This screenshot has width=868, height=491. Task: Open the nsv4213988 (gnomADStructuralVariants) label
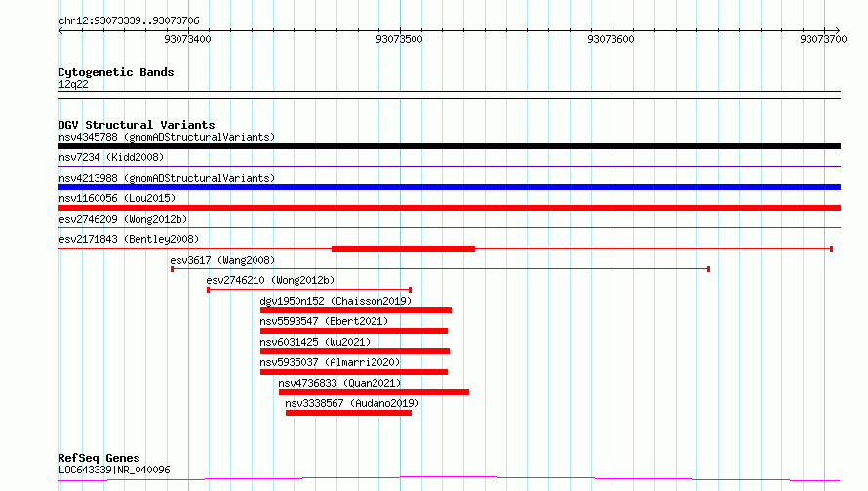pyautogui.click(x=167, y=178)
